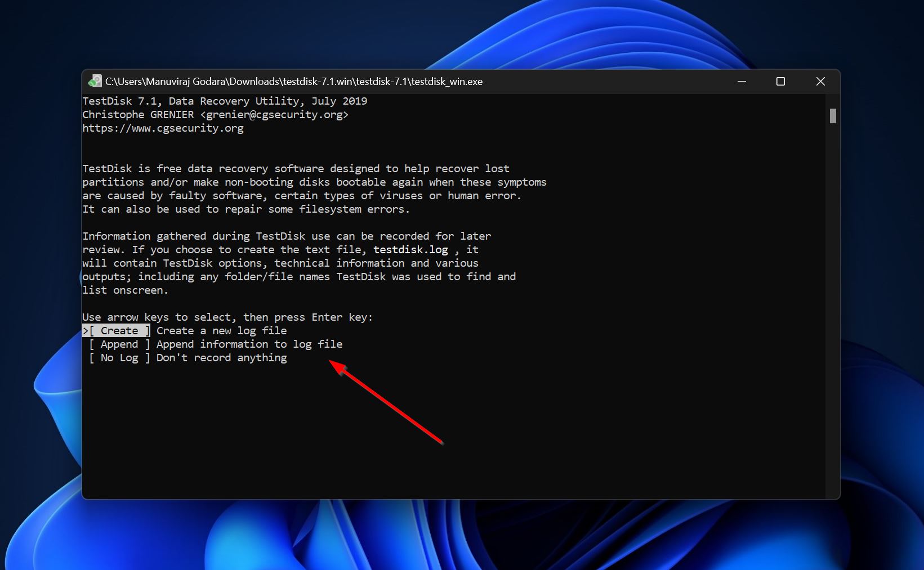Maximize the TestDisk console window
The width and height of the screenshot is (924, 570).
click(x=780, y=82)
